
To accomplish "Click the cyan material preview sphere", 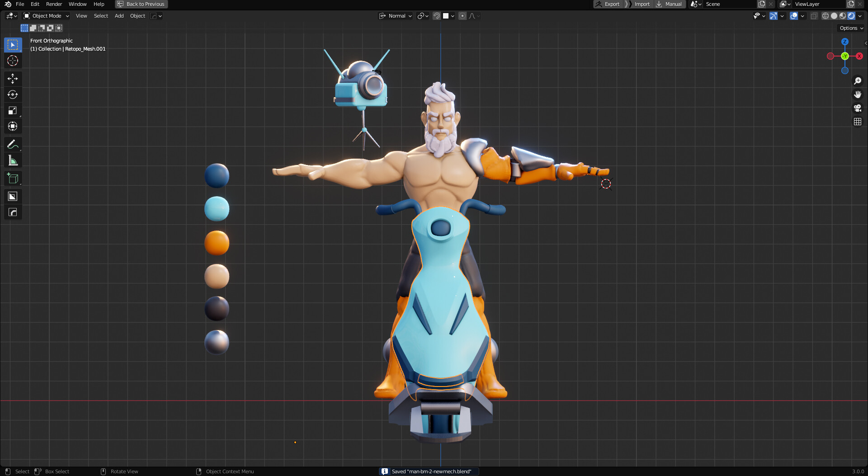I will click(217, 209).
